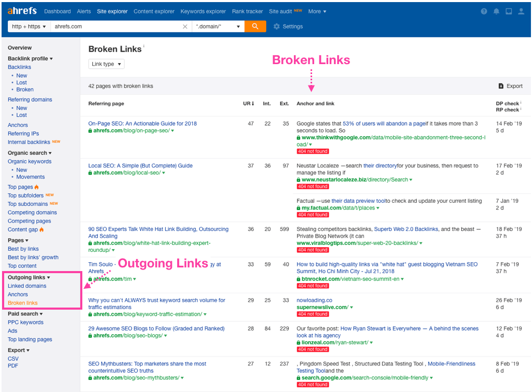This screenshot has height=392, width=532.
Task: Open the user account icon
Action: click(x=521, y=11)
